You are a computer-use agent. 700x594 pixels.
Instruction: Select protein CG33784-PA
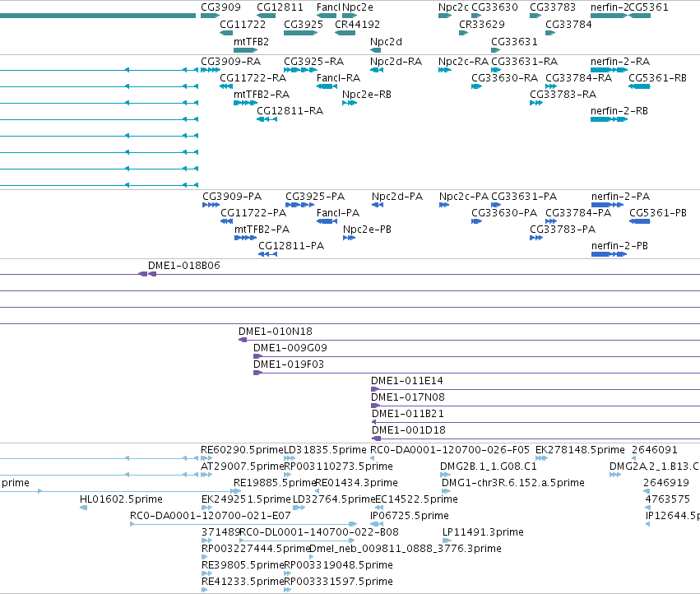pyautogui.click(x=551, y=221)
